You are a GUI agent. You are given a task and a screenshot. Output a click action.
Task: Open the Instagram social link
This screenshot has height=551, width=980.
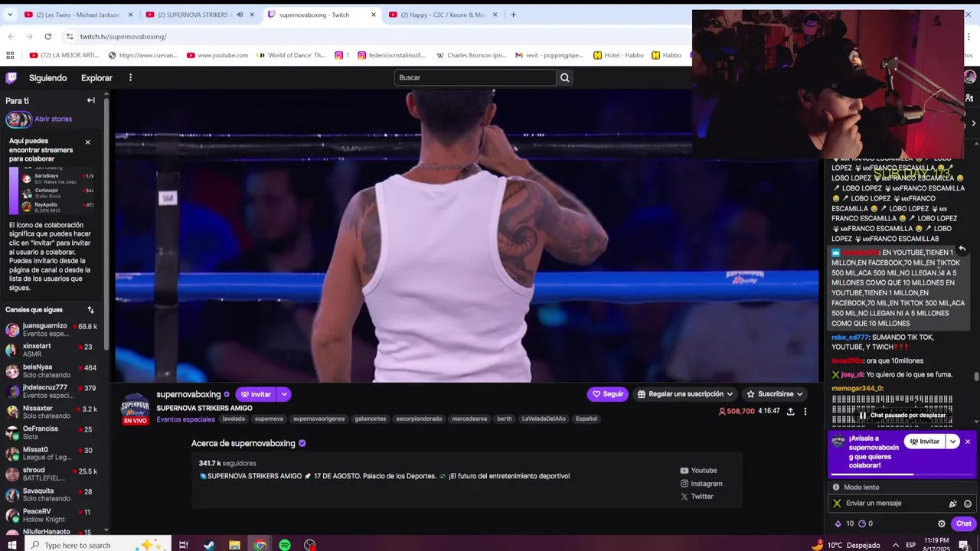(x=701, y=484)
